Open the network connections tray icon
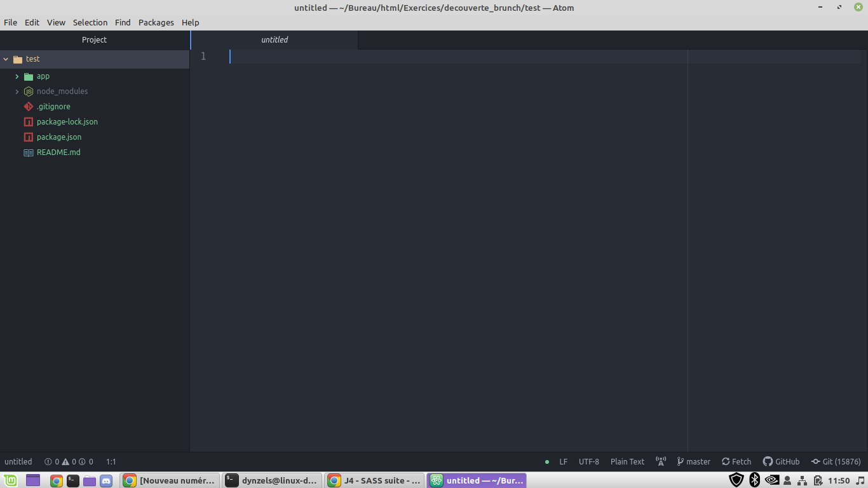The image size is (868, 488). (x=802, y=481)
